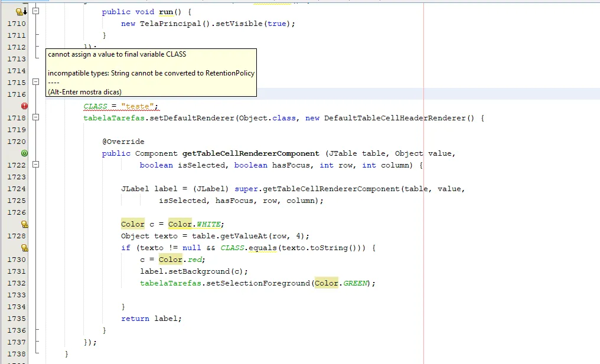Image resolution: width=600 pixels, height=364 pixels.
Task: Click line number 1738 in the gutter
Action: click(x=17, y=354)
